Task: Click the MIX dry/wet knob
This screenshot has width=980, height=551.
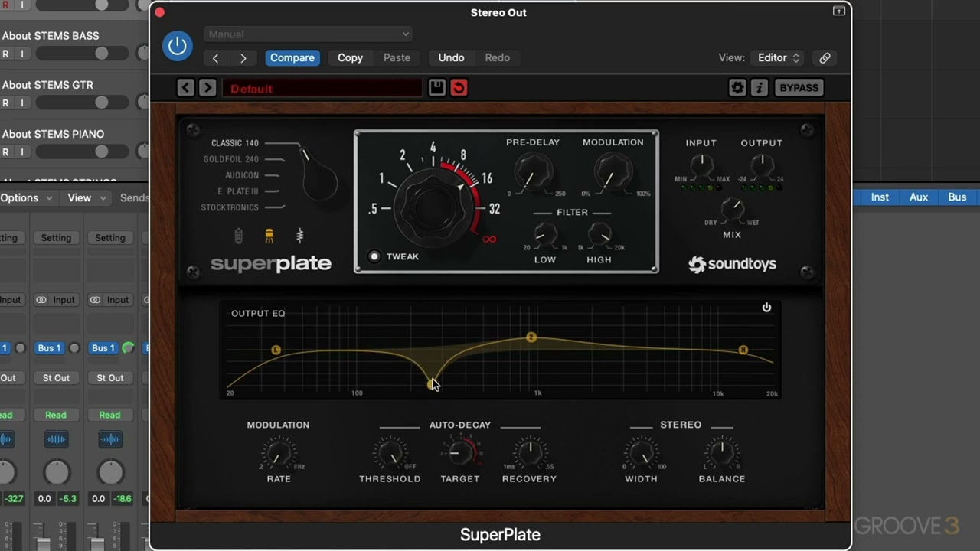Action: pyautogui.click(x=733, y=209)
